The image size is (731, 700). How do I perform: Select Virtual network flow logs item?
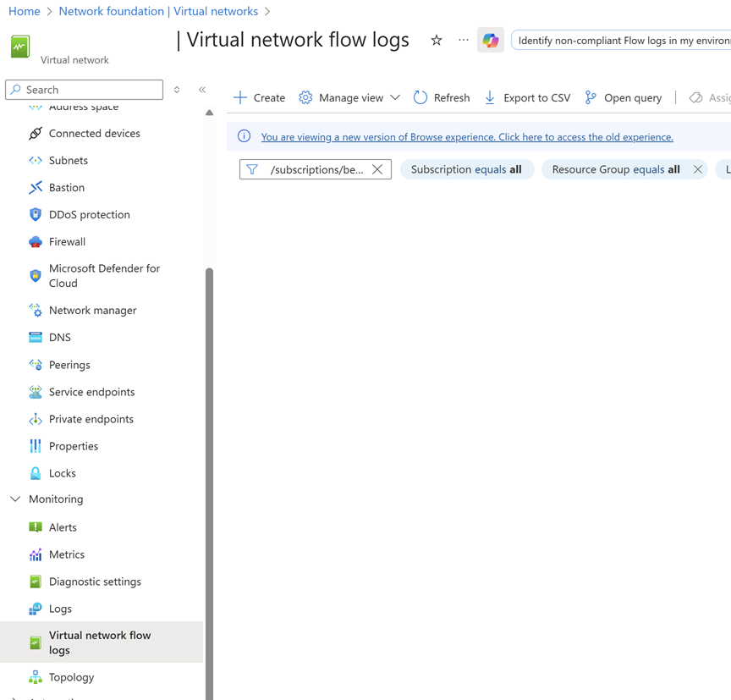click(x=102, y=642)
